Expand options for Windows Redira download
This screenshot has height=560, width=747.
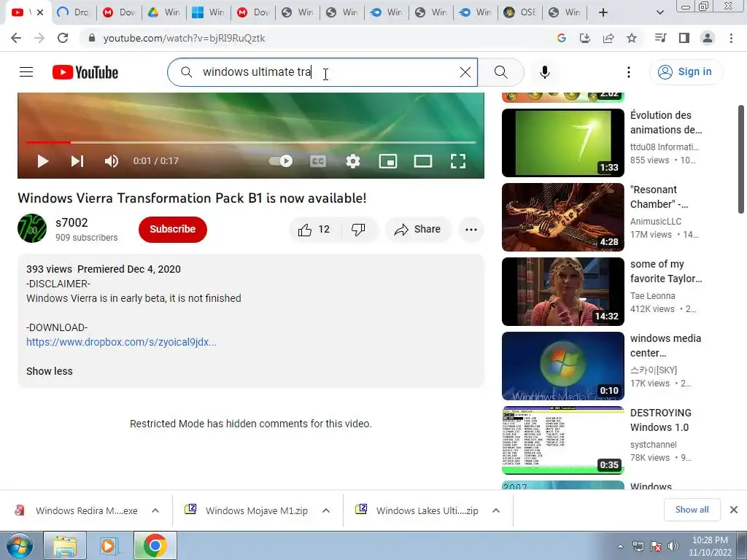155,510
